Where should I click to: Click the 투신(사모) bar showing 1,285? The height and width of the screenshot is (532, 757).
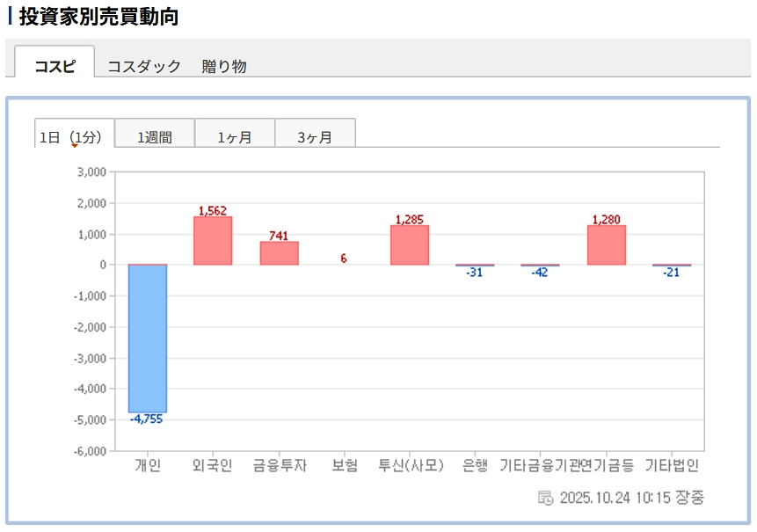tap(410, 244)
